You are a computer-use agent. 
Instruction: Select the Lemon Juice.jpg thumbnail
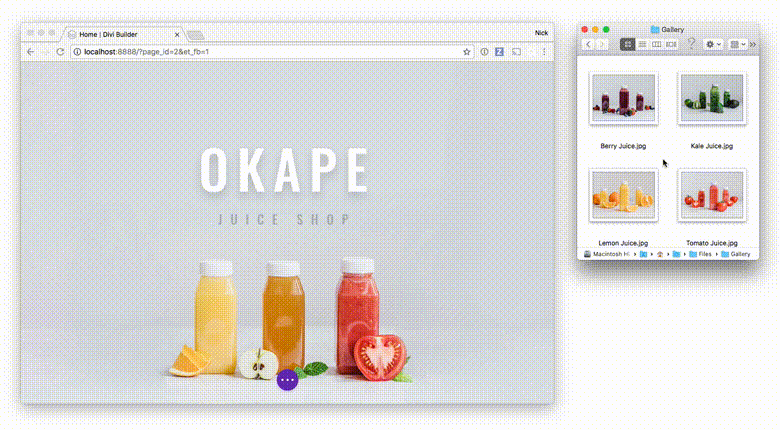tap(623, 195)
